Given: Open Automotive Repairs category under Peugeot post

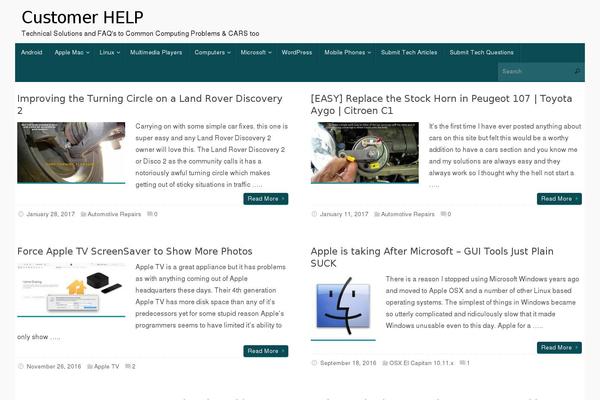Looking at the screenshot, I should click(408, 214).
